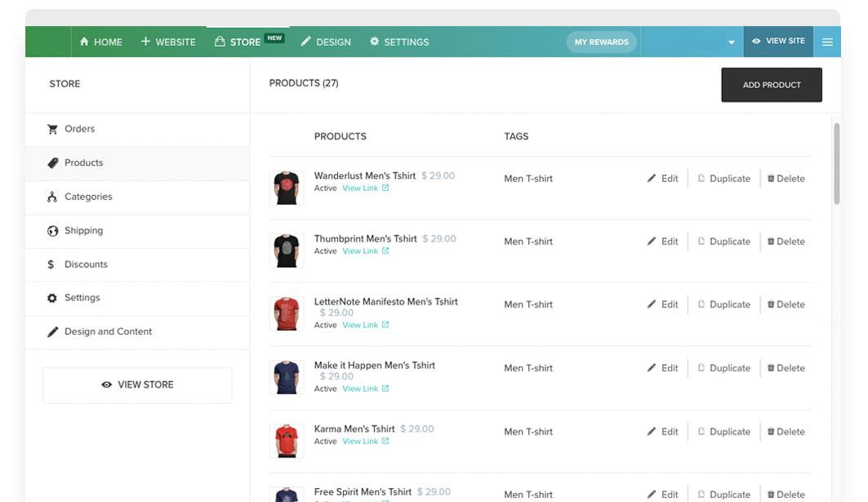Click the PRODUCTS column header
The image size is (868, 502).
[340, 136]
